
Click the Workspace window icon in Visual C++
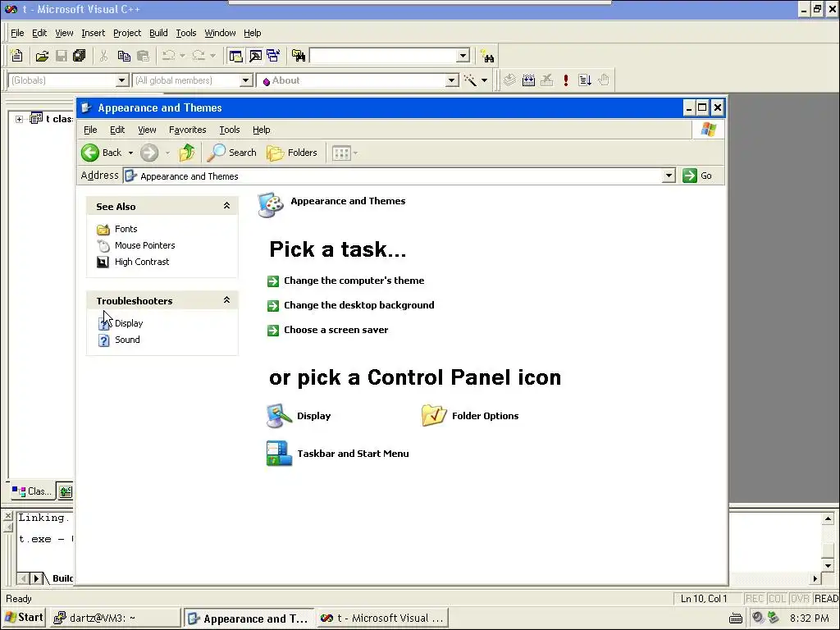pyautogui.click(x=235, y=56)
